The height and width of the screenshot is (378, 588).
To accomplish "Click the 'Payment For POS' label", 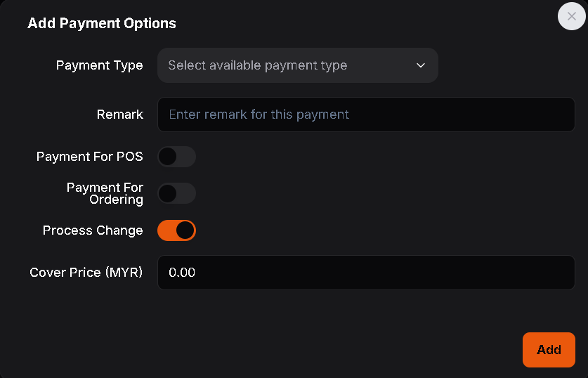I will pyautogui.click(x=89, y=157).
